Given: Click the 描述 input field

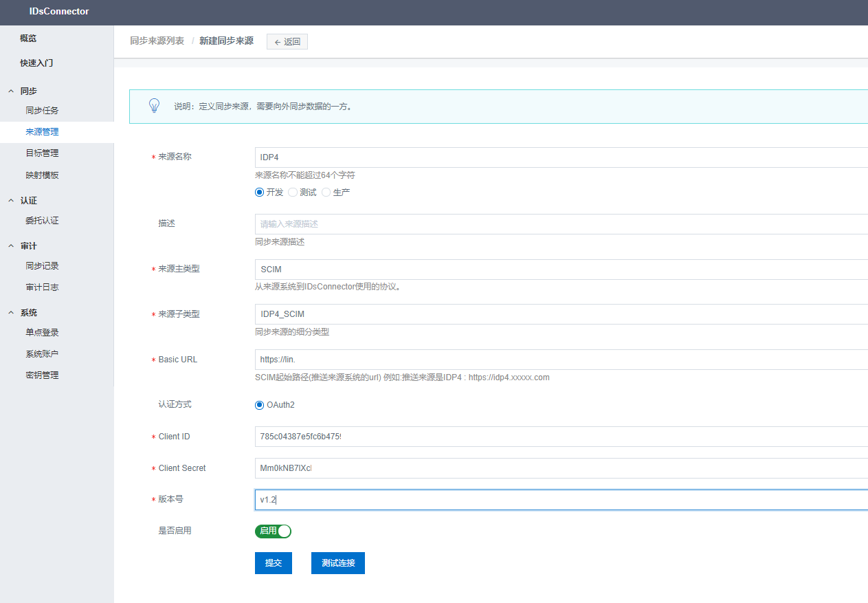Looking at the screenshot, I should pos(560,224).
